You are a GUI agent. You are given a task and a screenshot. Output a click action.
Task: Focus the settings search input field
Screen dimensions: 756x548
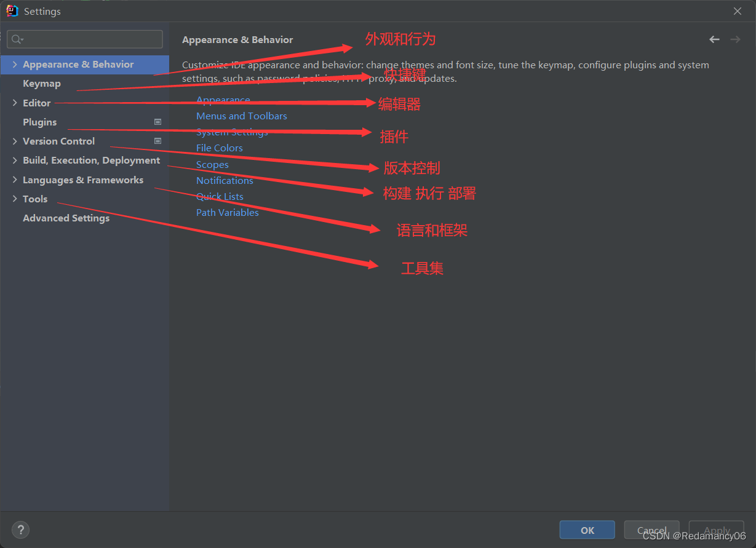click(x=85, y=39)
